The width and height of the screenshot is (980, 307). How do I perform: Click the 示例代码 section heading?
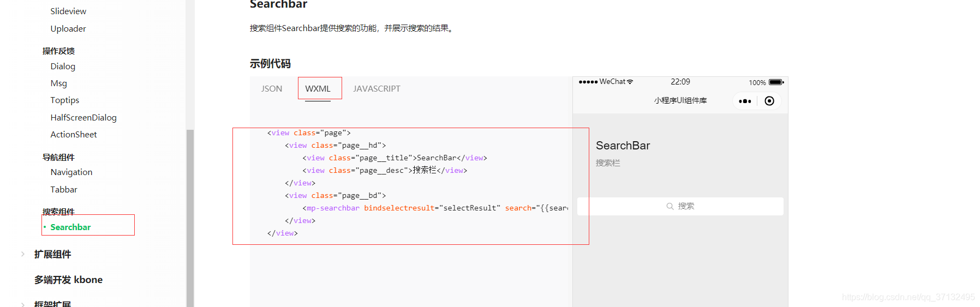270,64
